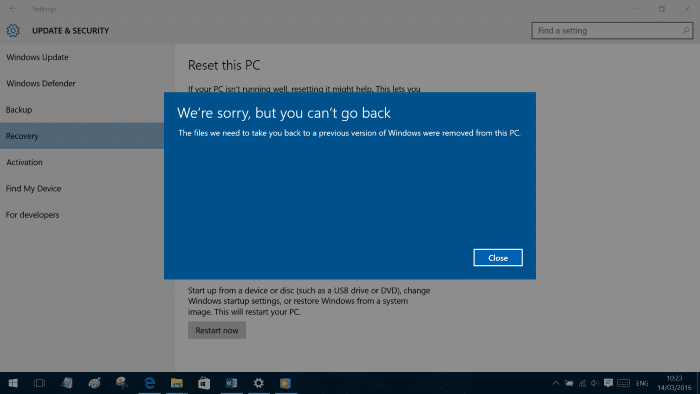Open the Windows Store taskbar icon
700x394 pixels.
204,383
